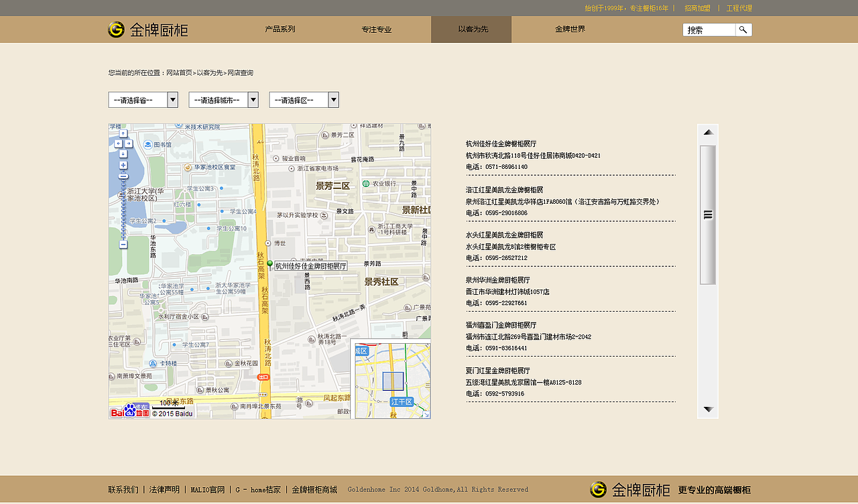Viewport: 858px width, 504px height.
Task: Click the 华家池校区食堂 canteen icon
Action: click(x=188, y=167)
